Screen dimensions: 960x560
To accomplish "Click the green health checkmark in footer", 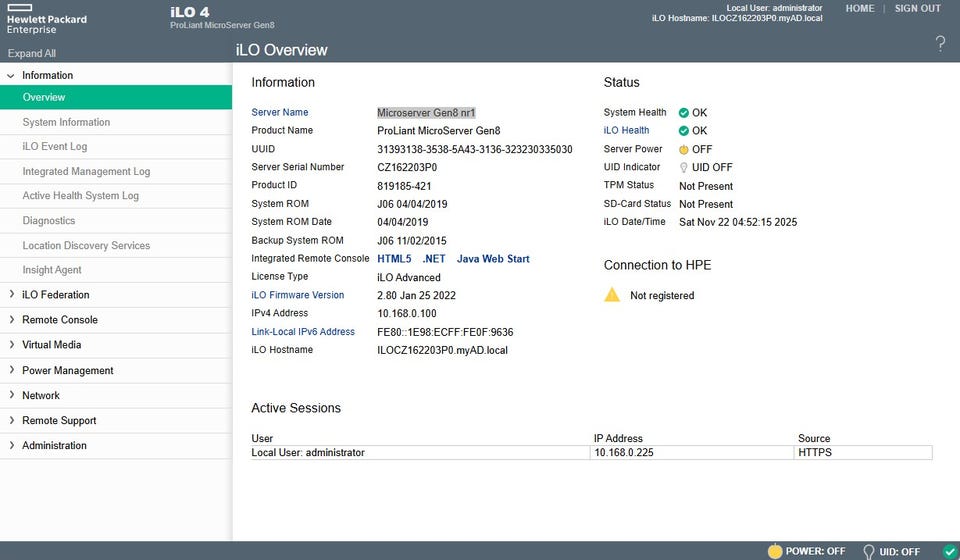I will pos(949,551).
